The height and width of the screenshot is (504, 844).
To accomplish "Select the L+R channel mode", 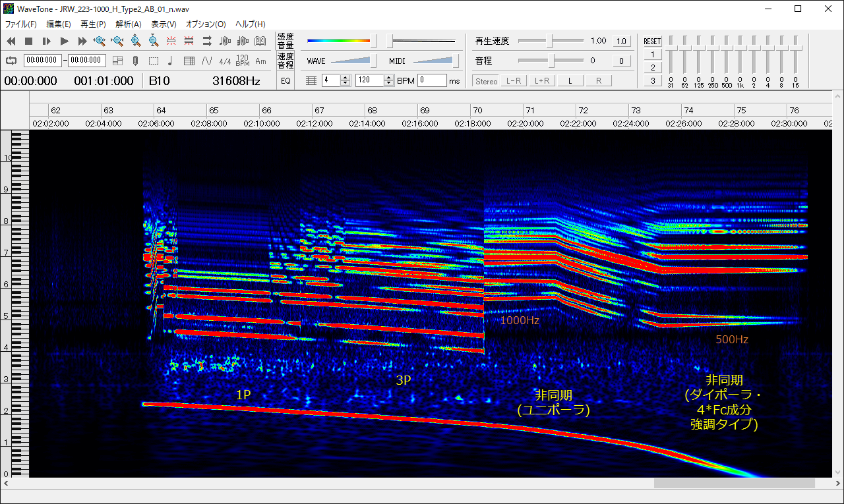I will click(x=542, y=81).
